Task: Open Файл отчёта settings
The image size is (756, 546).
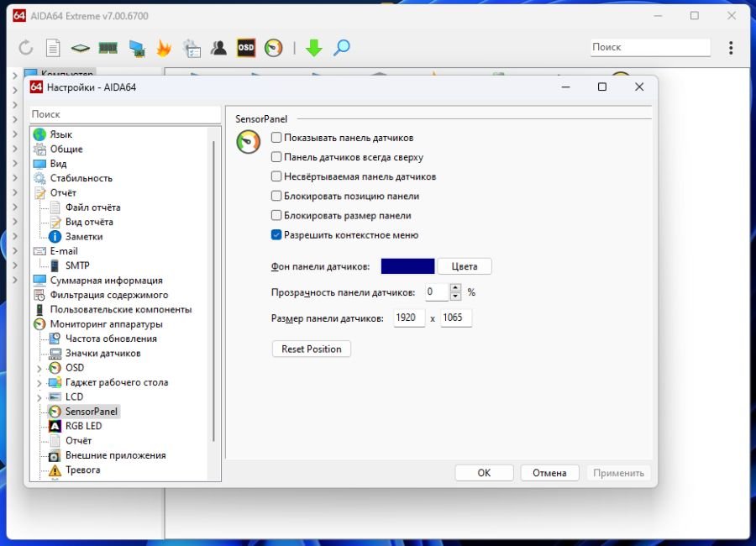Action: pos(93,207)
